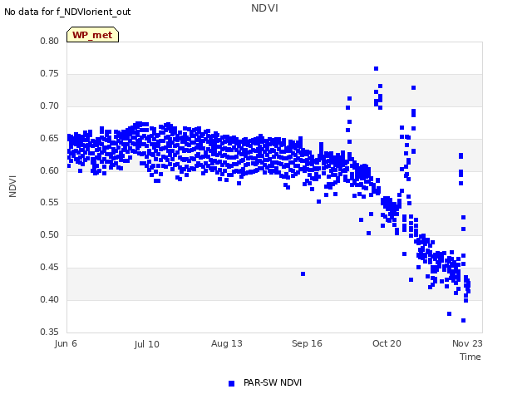This screenshot has height=399, width=532.
Task: Click the isolated outlier point near 0.44 in September
Action: pos(303,273)
